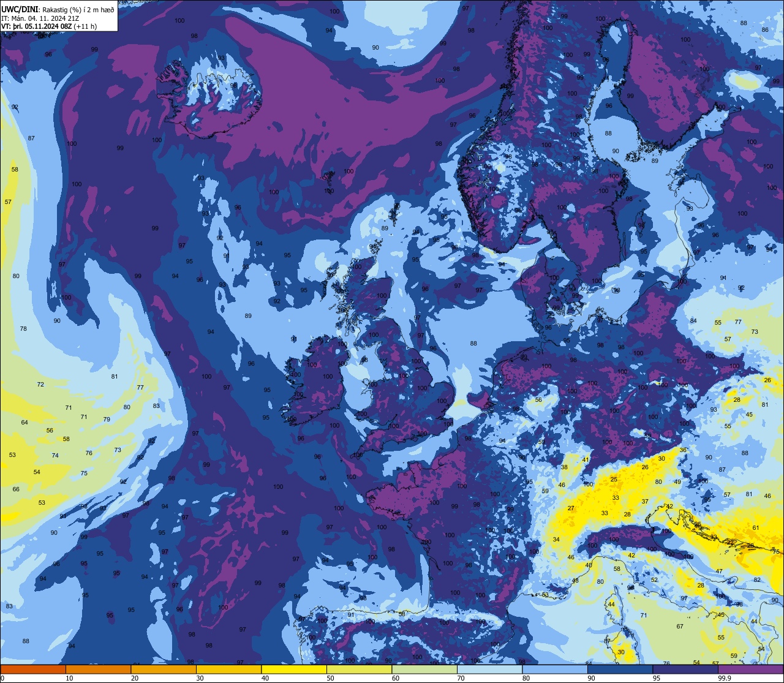
Task: Click the IT initialization time line
Action: (40, 18)
